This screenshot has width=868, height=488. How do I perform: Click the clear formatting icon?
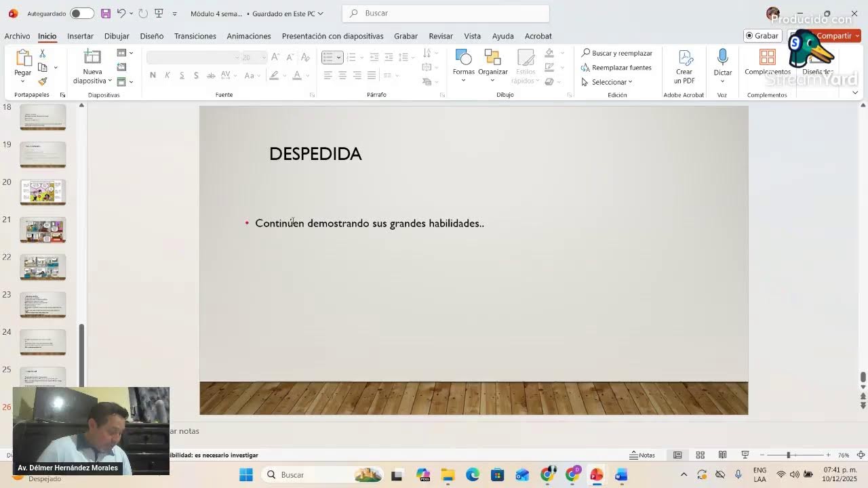click(306, 57)
